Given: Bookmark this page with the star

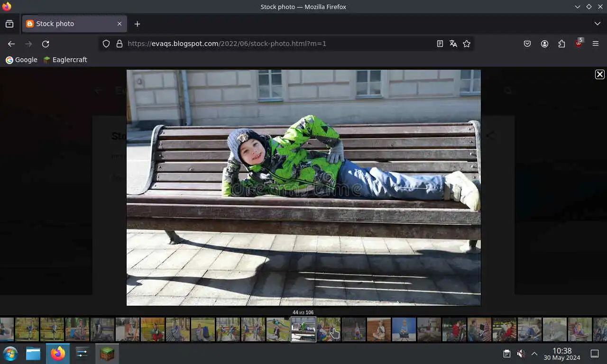Looking at the screenshot, I should 467,44.
